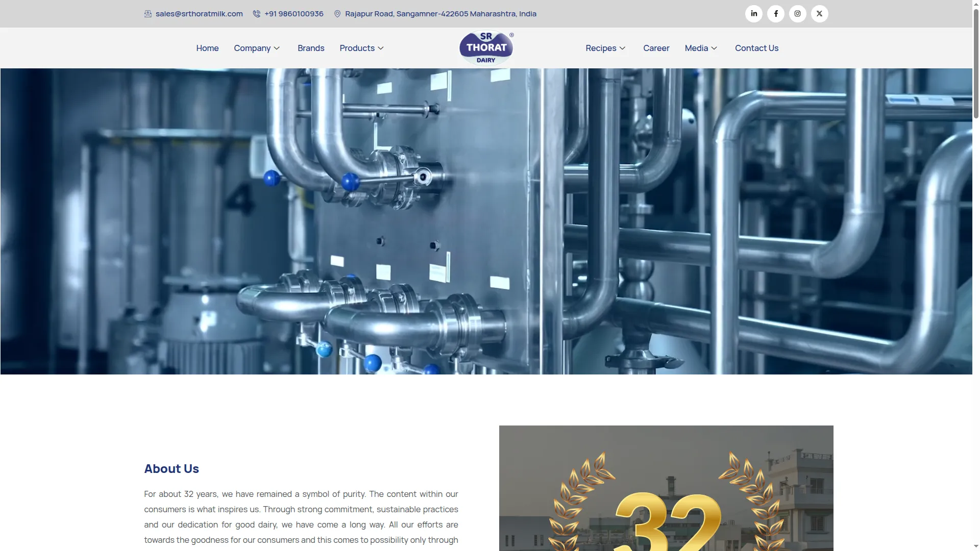
Task: Open the Brands page
Action: click(311, 48)
